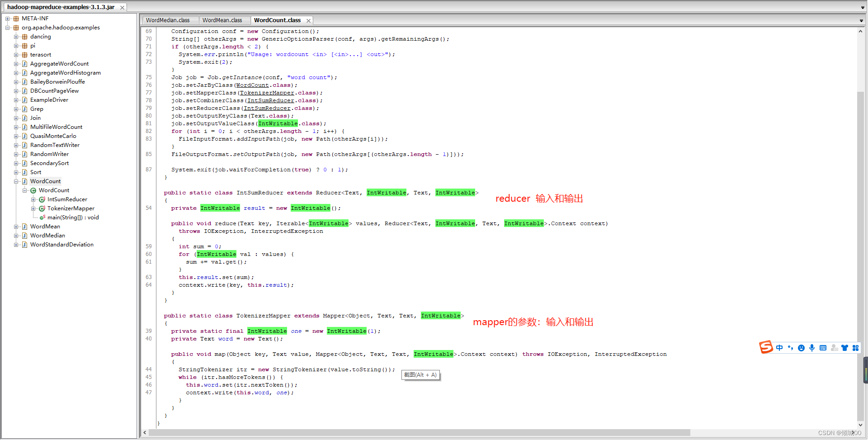Follow the WordCount link in setJarByClass
This screenshot has width=868, height=440.
(252, 85)
